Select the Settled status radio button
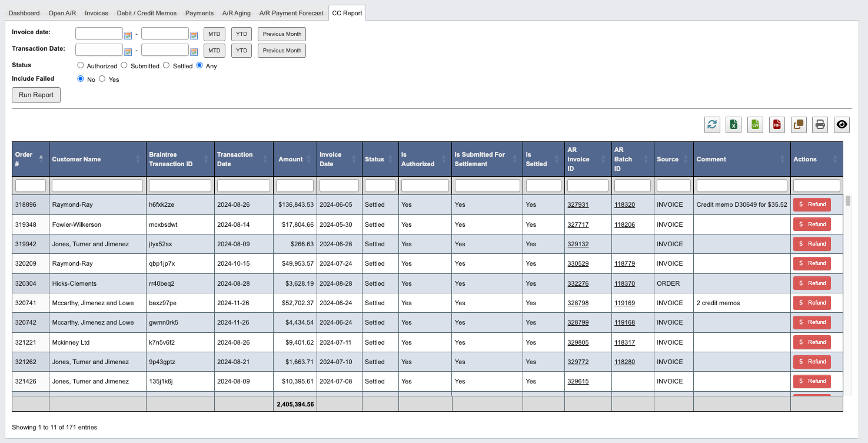Image resolution: width=868 pixels, height=443 pixels. point(166,65)
